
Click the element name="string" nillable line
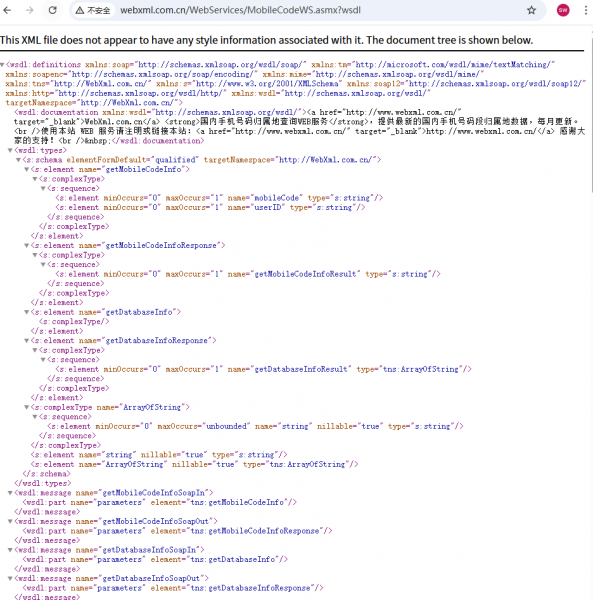coord(159,455)
